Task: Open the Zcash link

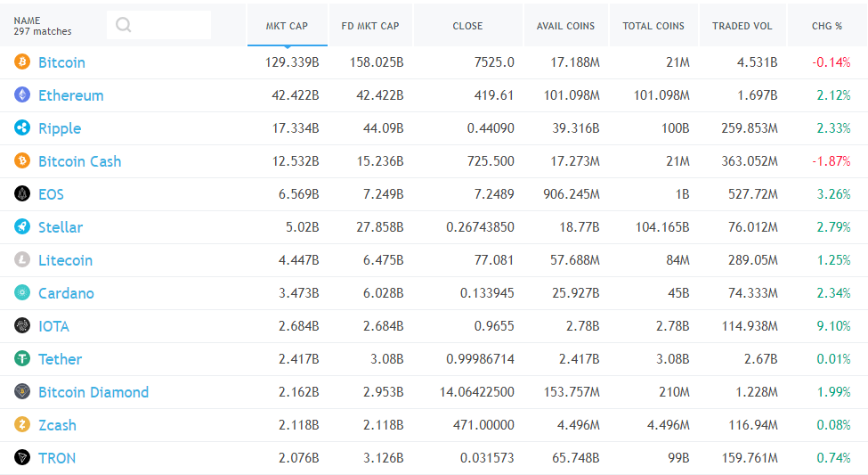Action: tap(57, 425)
